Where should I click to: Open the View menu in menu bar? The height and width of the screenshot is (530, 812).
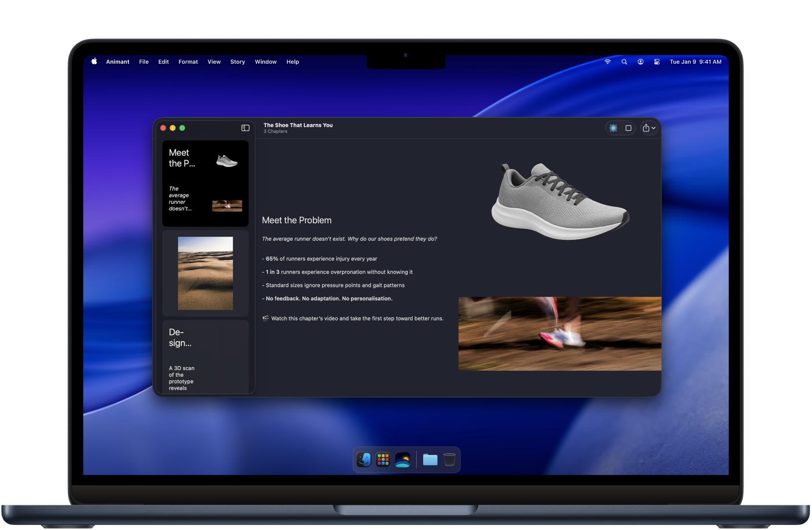click(214, 62)
